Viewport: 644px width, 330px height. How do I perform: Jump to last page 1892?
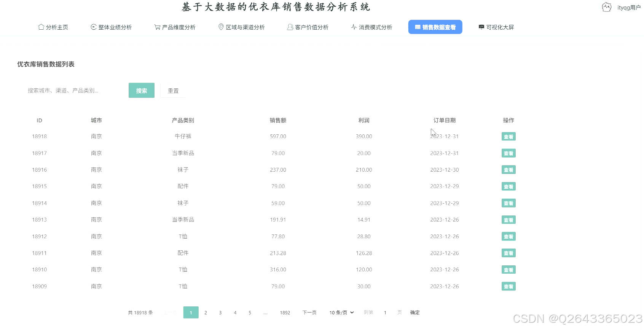coord(285,312)
